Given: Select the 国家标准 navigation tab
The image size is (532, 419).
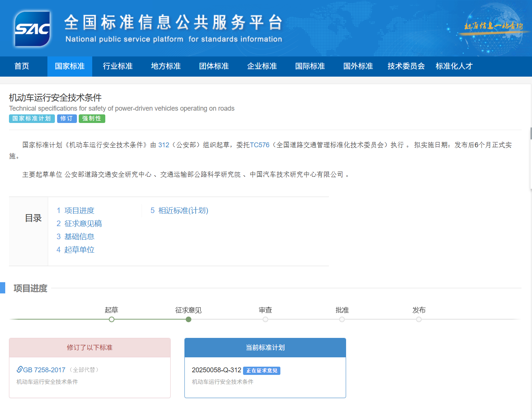Looking at the screenshot, I should (x=69, y=66).
